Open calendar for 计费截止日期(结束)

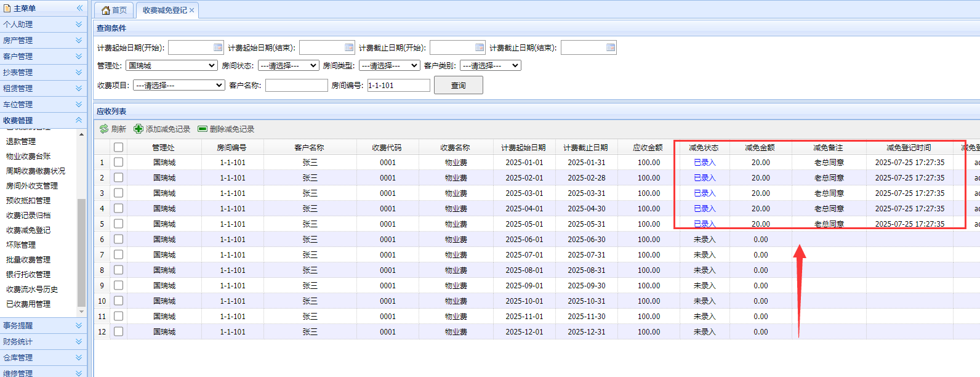coord(611,47)
